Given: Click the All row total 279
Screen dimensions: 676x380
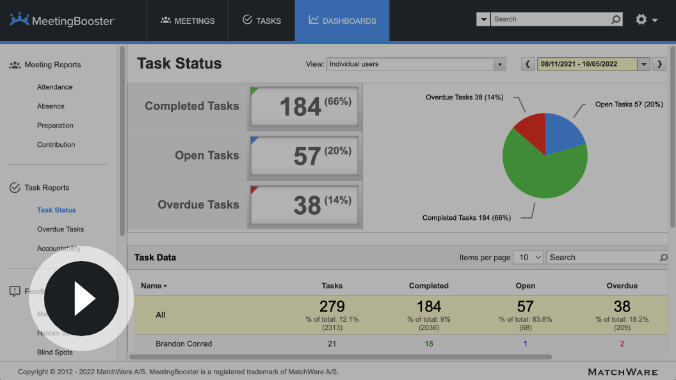Looking at the screenshot, I should pyautogui.click(x=332, y=307).
